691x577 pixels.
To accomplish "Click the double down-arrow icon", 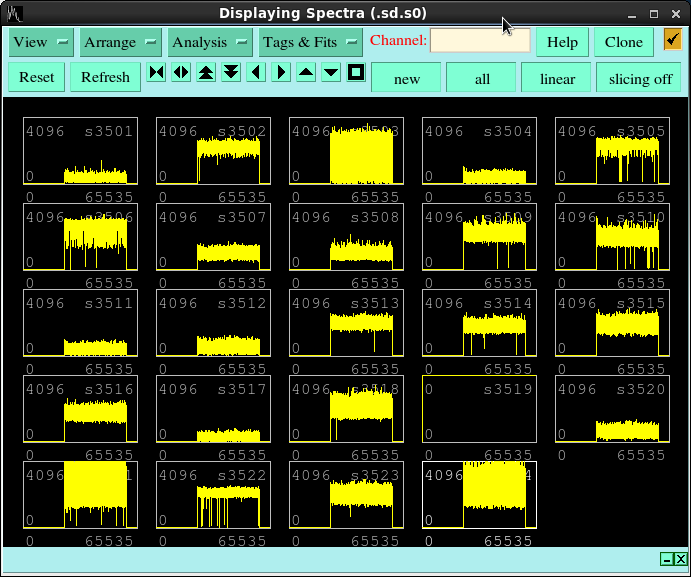I will point(231,73).
